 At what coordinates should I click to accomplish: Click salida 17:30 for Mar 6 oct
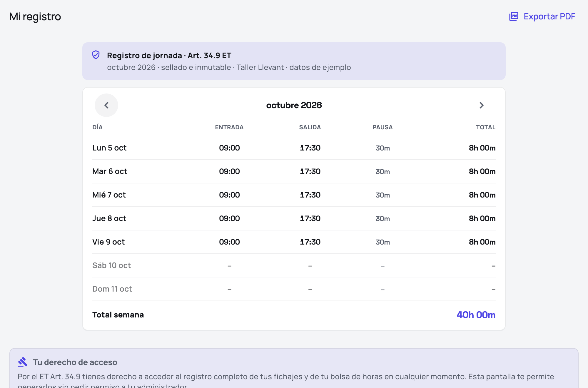[x=310, y=171]
